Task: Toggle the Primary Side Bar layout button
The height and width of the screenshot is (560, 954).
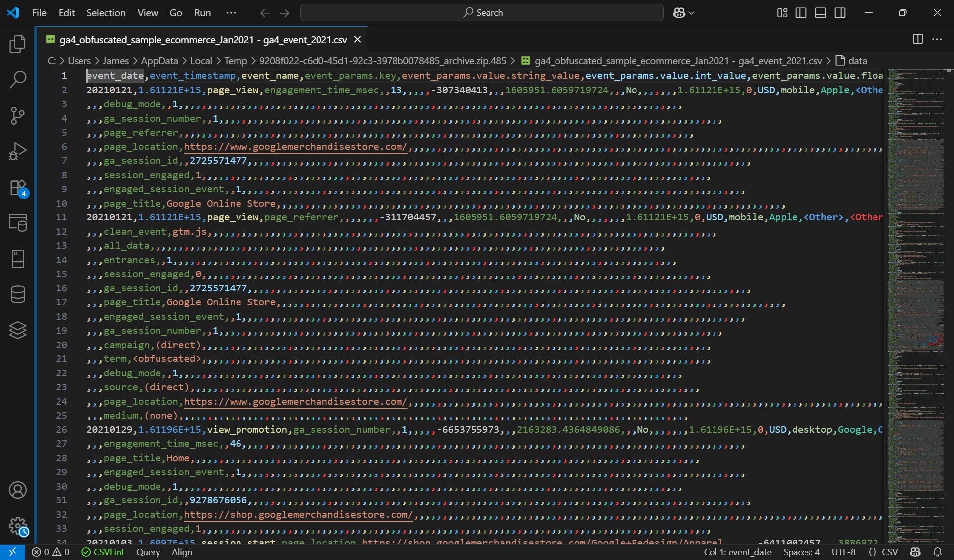Action: click(x=801, y=13)
